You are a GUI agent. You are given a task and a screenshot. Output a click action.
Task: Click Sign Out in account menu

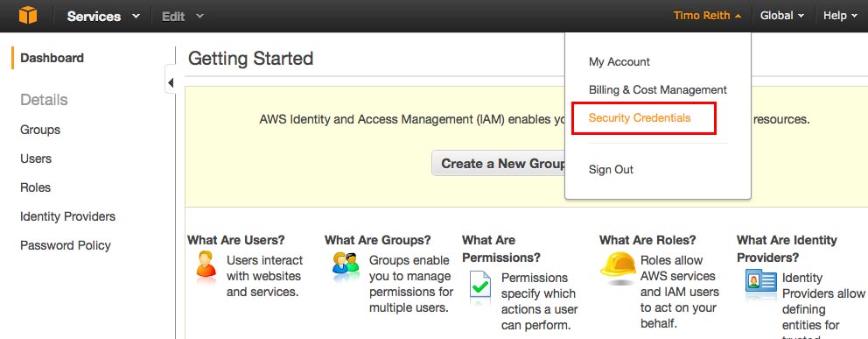(611, 170)
